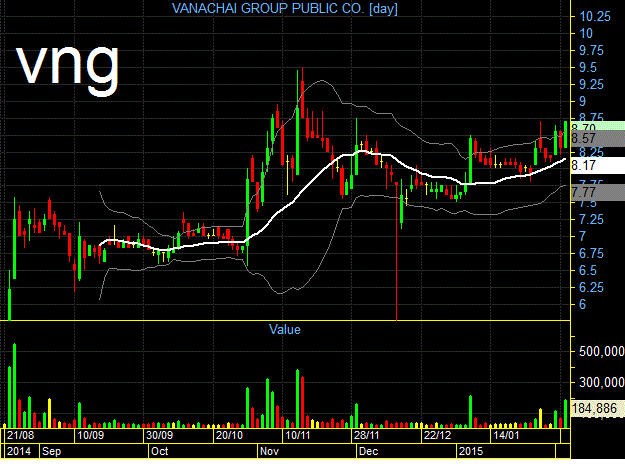Click the 9.75 price level label
This screenshot has width=625, height=466.
pos(592,51)
